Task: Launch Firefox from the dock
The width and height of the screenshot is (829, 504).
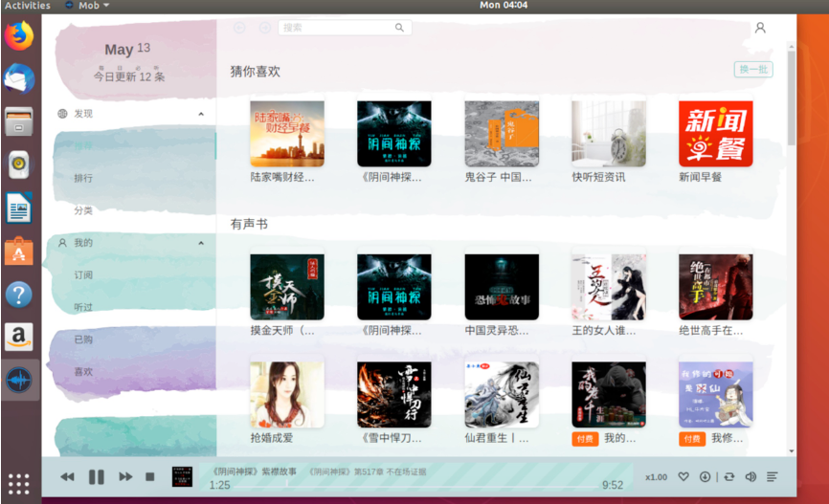Action: 19,36
